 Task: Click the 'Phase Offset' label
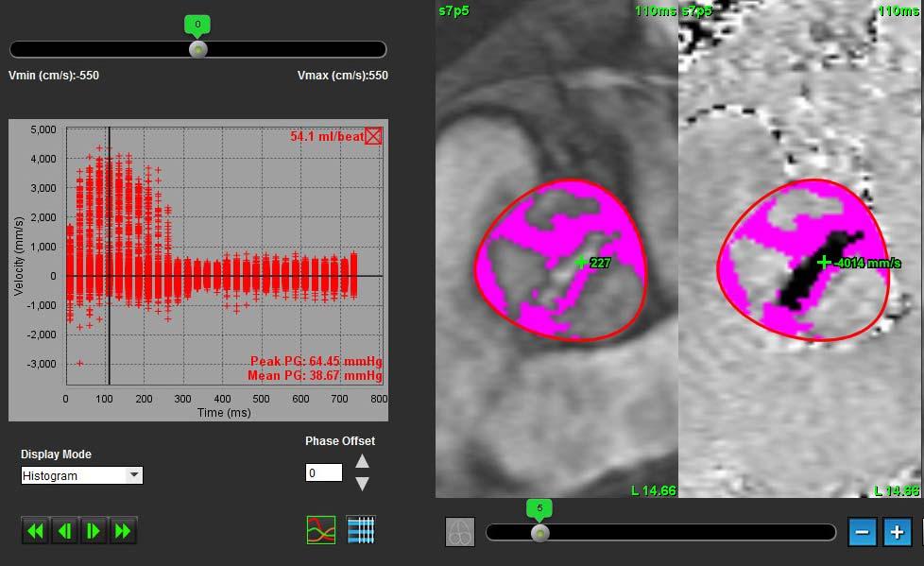pyautogui.click(x=340, y=441)
